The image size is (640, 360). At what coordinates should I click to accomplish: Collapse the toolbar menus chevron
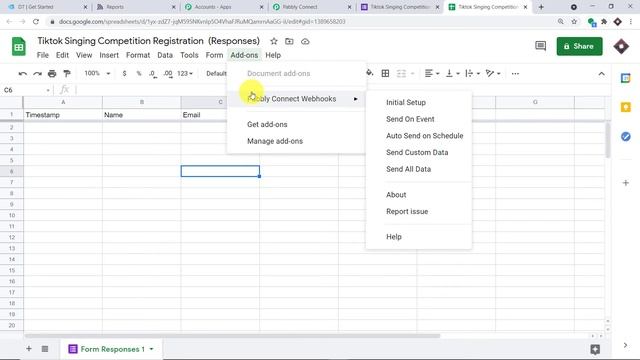click(x=601, y=74)
